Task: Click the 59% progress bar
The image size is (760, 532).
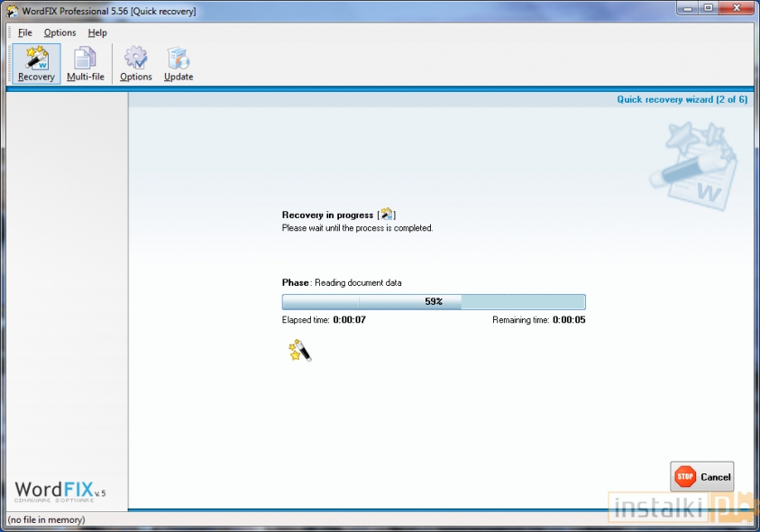Action: [434, 301]
